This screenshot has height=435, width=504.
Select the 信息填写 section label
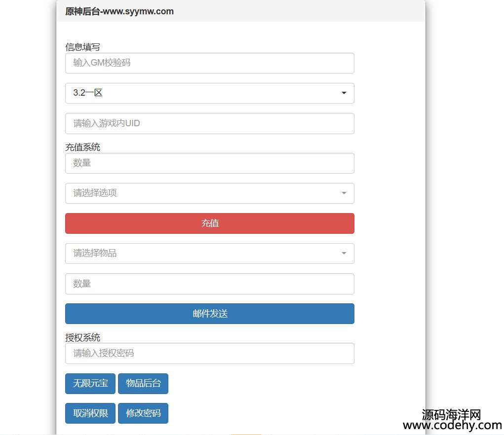tap(82, 47)
